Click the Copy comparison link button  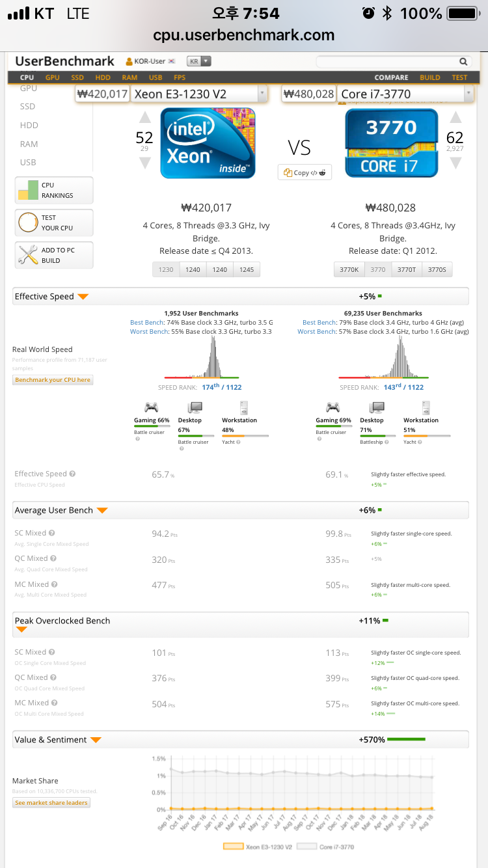pyautogui.click(x=305, y=172)
